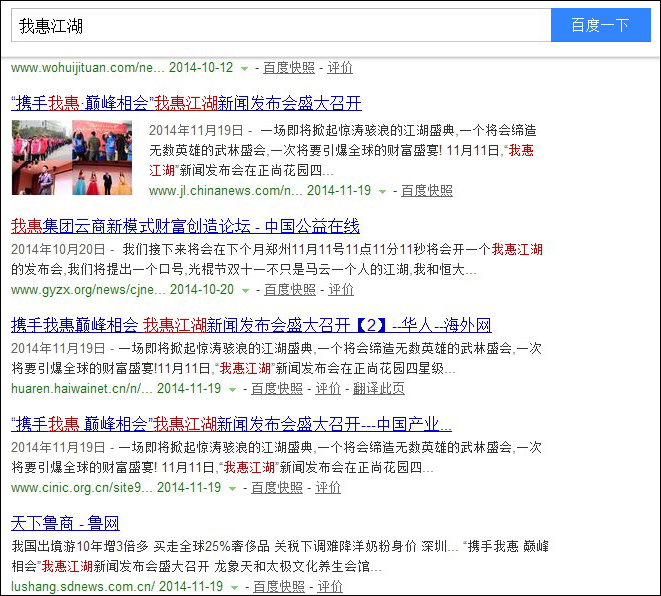Click 翻译此页 for haiwainet result
The image size is (661, 596).
(379, 389)
